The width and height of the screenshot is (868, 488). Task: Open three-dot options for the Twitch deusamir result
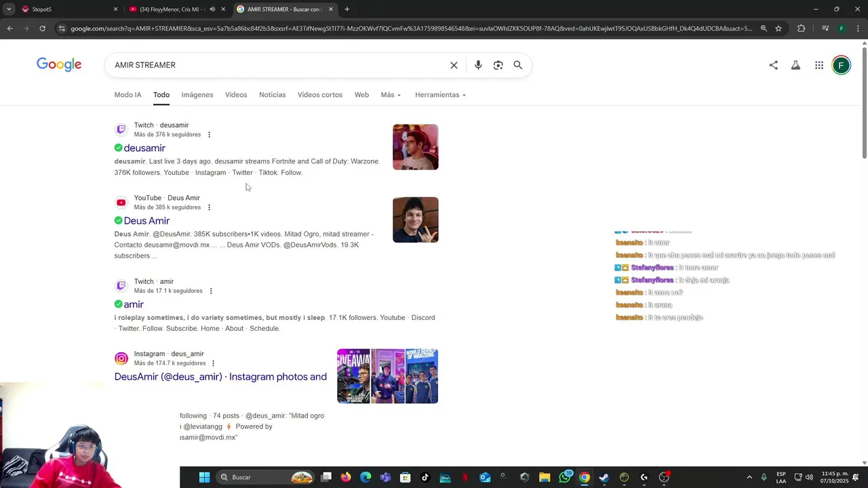[x=209, y=134]
